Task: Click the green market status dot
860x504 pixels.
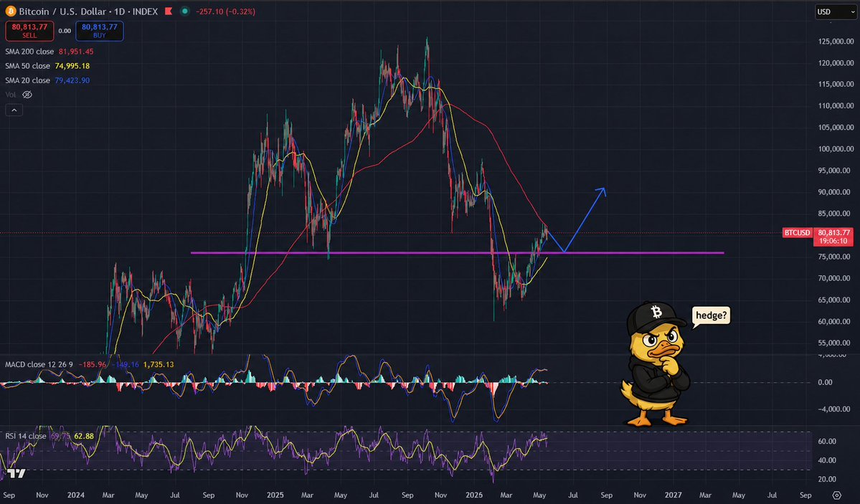Action: pyautogui.click(x=185, y=11)
